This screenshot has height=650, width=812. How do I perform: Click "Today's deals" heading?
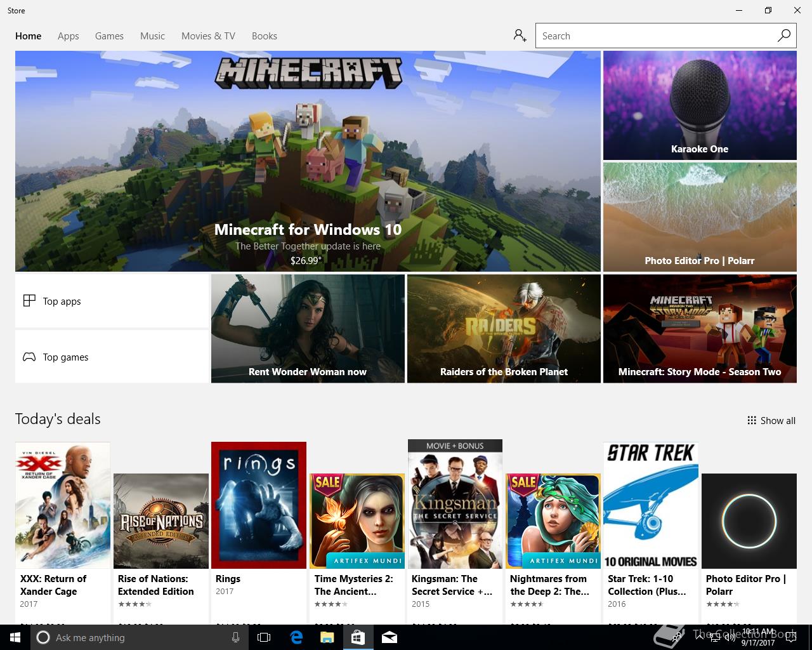coord(58,419)
